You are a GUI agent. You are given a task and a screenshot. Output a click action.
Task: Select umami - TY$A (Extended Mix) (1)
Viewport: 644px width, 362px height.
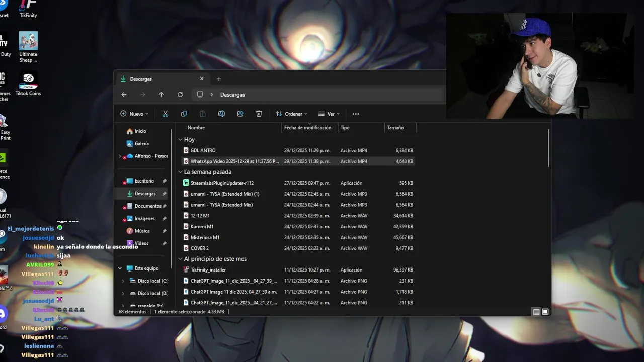[x=298, y=194]
